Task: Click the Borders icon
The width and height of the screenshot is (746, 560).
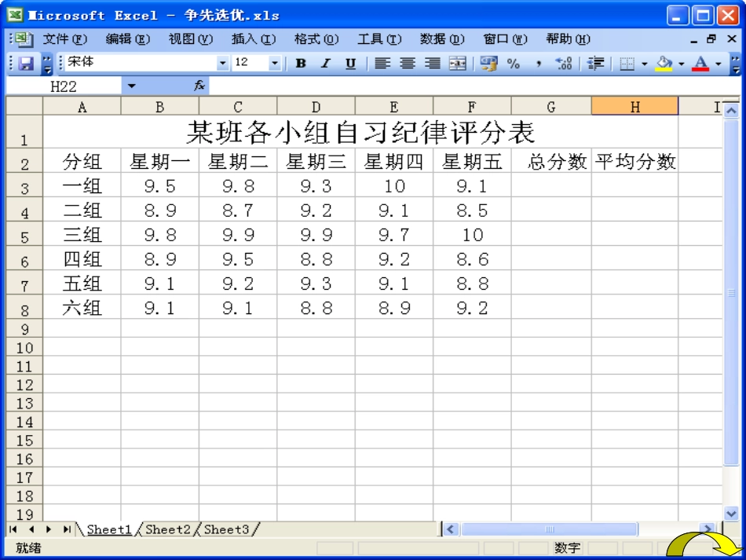Action: pos(627,64)
